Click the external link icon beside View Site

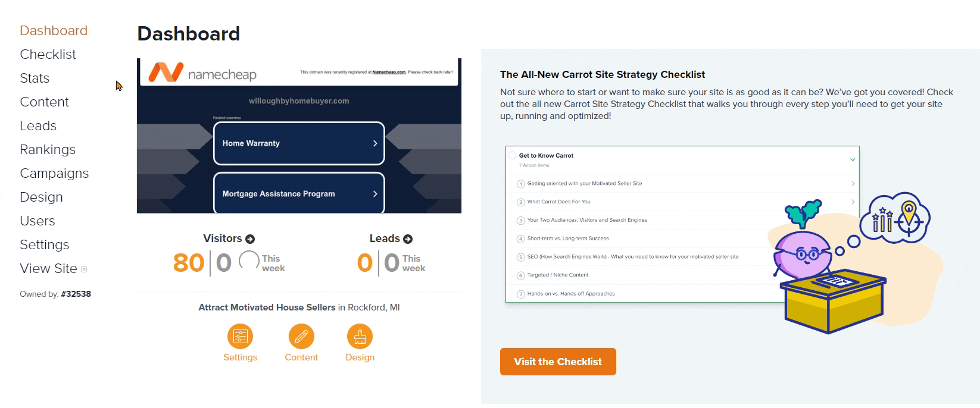84,269
